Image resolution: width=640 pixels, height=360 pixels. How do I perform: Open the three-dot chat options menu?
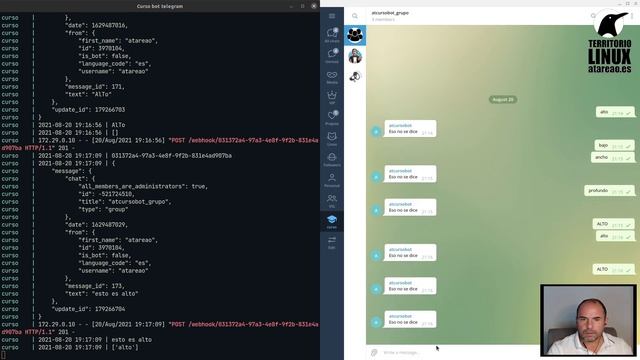tap(632, 16)
